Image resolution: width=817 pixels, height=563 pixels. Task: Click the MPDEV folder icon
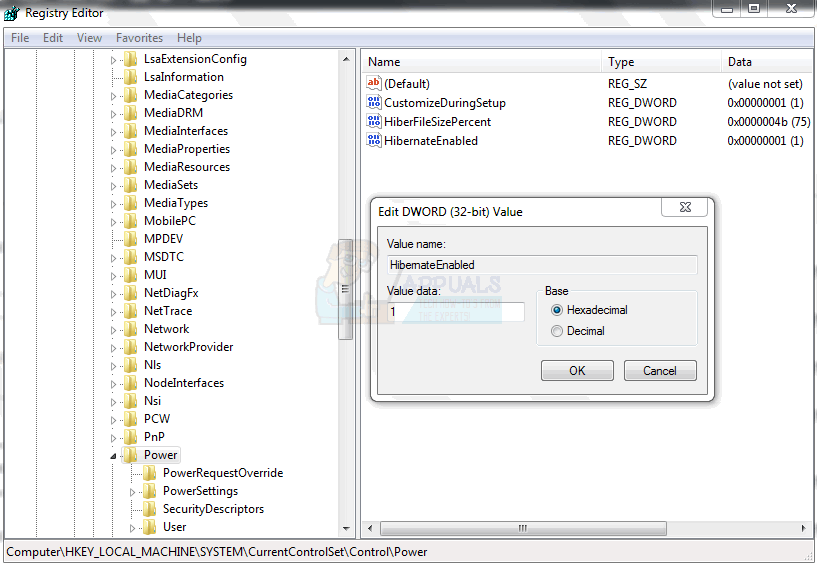point(130,239)
